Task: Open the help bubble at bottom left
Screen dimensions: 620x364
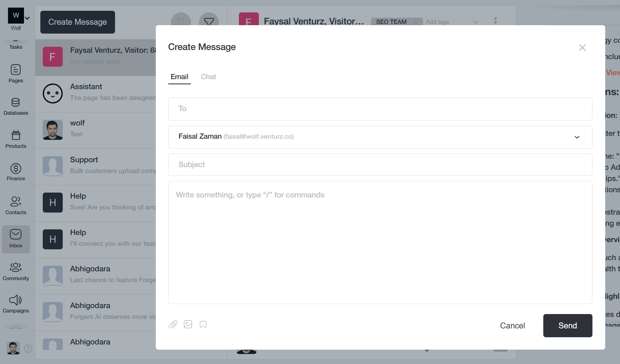Action: (28, 349)
